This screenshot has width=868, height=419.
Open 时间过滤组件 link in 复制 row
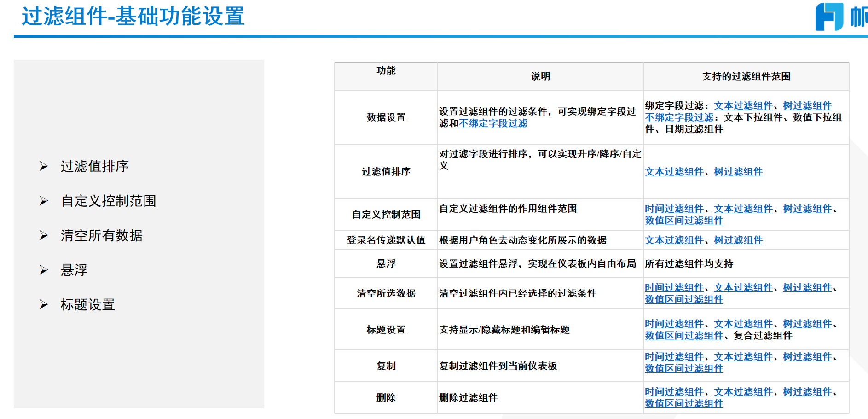(x=674, y=356)
